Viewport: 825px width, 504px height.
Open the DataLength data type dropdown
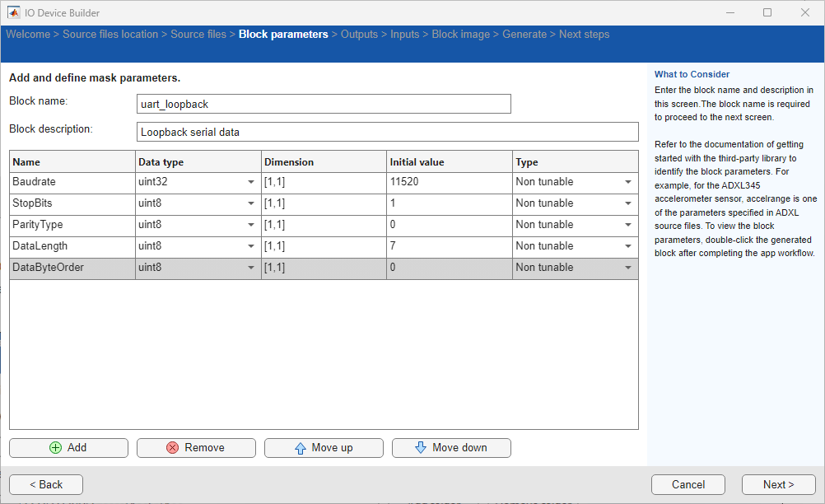251,245
